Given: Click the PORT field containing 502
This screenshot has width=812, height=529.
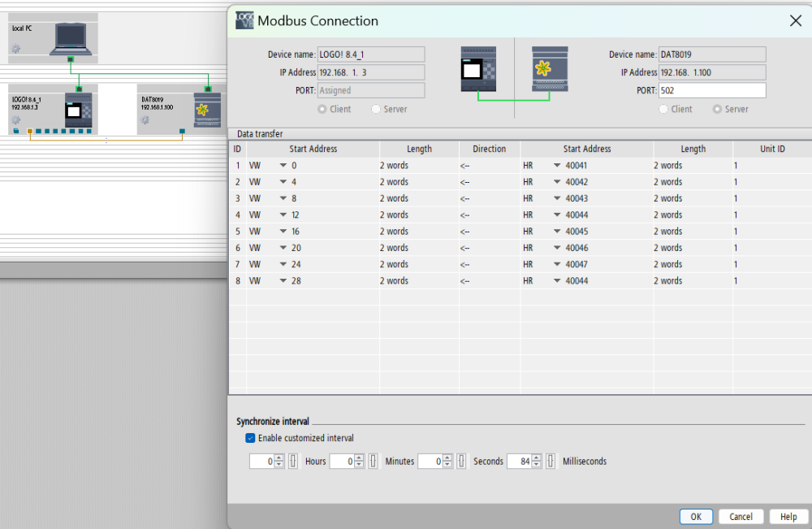Looking at the screenshot, I should [x=711, y=91].
